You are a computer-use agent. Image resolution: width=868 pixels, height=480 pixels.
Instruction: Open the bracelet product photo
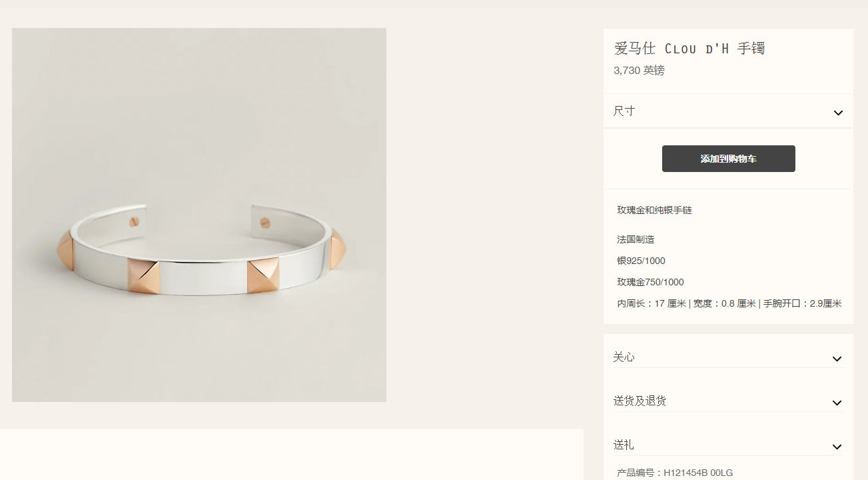tap(199, 215)
